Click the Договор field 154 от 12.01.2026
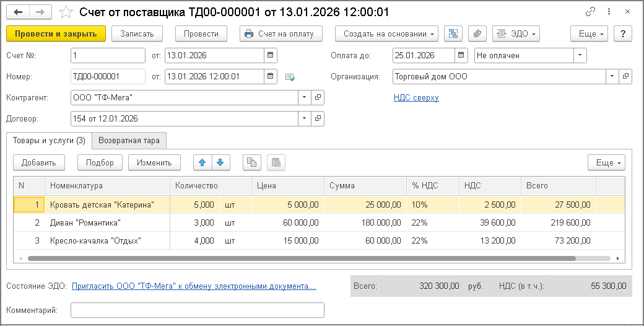The image size is (644, 326). coord(185,118)
